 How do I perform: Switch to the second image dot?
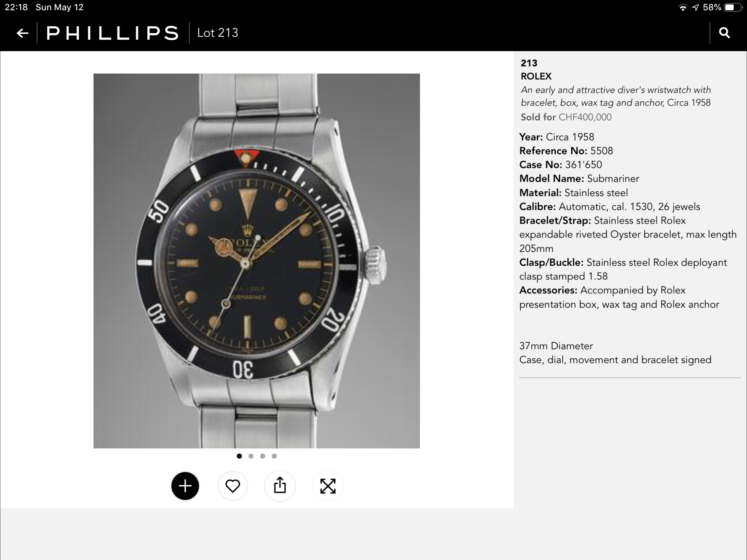coord(251,456)
